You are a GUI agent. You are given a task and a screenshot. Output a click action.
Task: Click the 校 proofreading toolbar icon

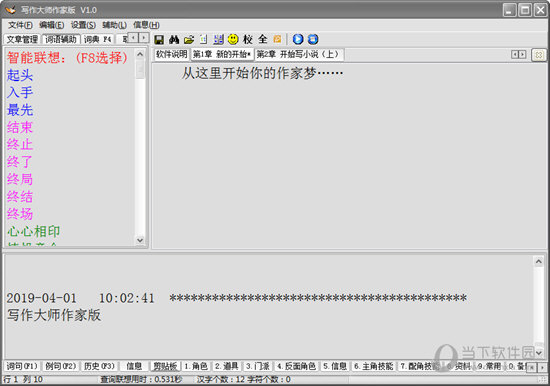point(248,39)
